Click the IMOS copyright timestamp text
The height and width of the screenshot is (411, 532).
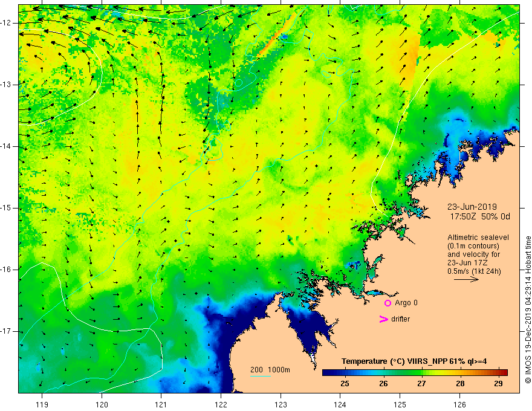(528, 309)
